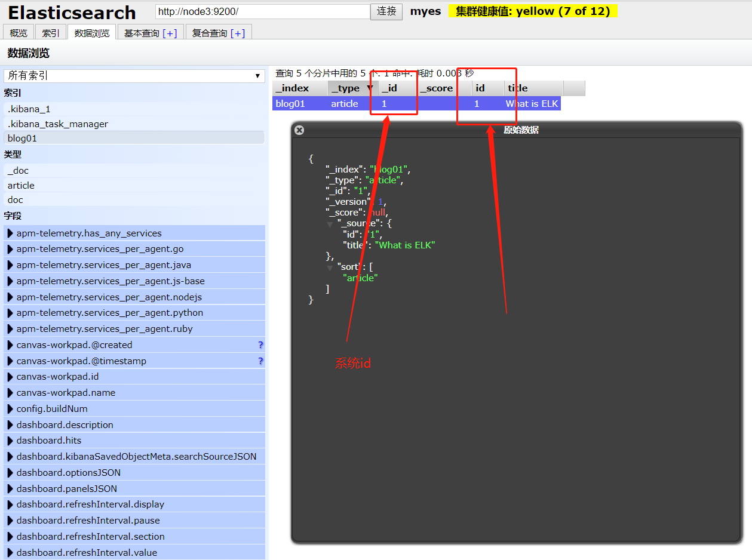Sort by the _score column header
The width and height of the screenshot is (752, 560).
(x=445, y=88)
